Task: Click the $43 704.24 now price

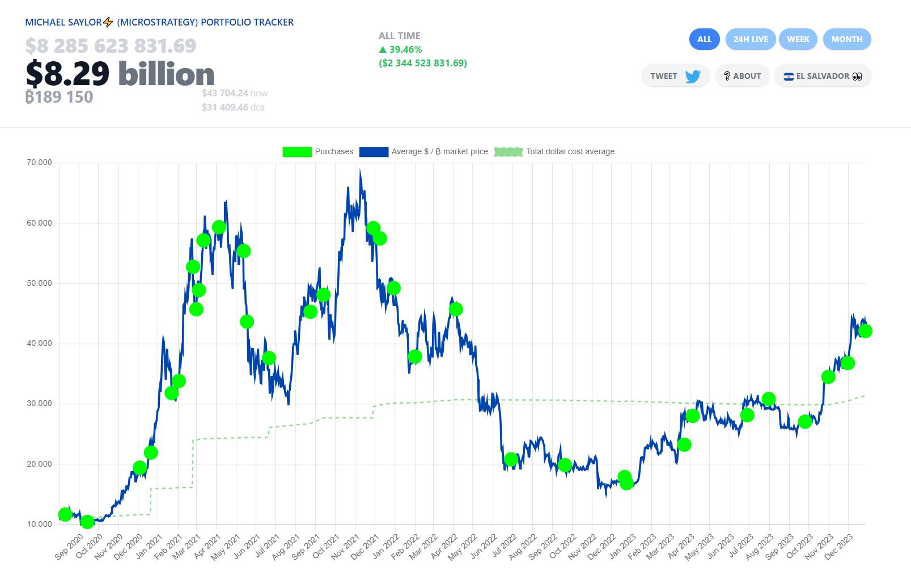Action: point(235,93)
